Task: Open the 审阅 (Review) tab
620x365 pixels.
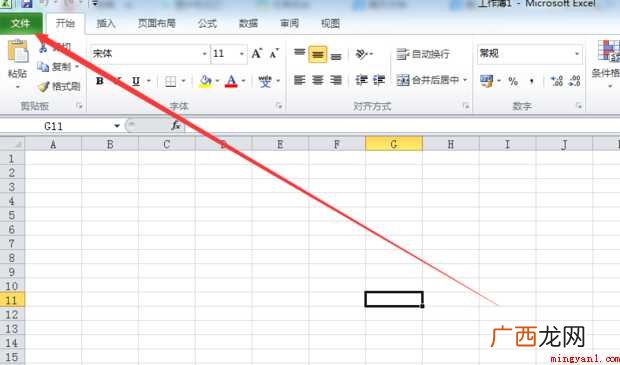Action: tap(289, 24)
